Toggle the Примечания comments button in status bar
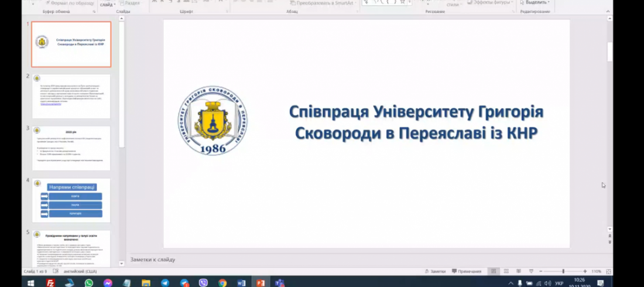Image resolution: width=644 pixels, height=287 pixels. [467, 271]
